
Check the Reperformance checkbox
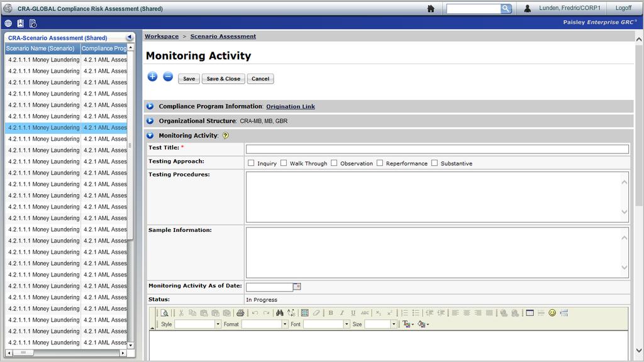coord(380,163)
